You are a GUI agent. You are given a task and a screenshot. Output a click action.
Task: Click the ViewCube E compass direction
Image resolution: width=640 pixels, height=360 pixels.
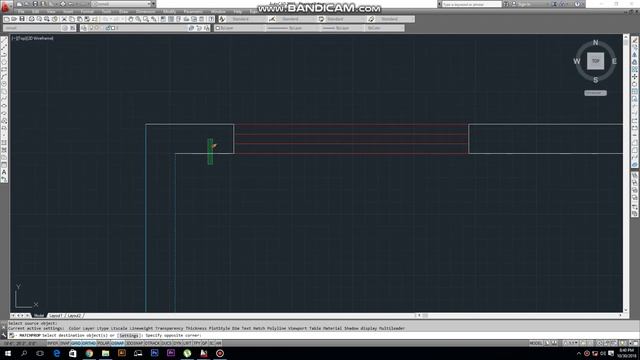click(614, 61)
